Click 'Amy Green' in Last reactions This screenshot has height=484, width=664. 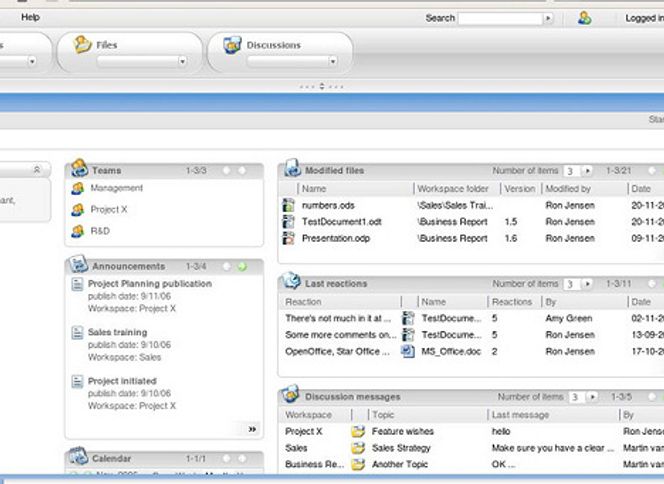569,318
